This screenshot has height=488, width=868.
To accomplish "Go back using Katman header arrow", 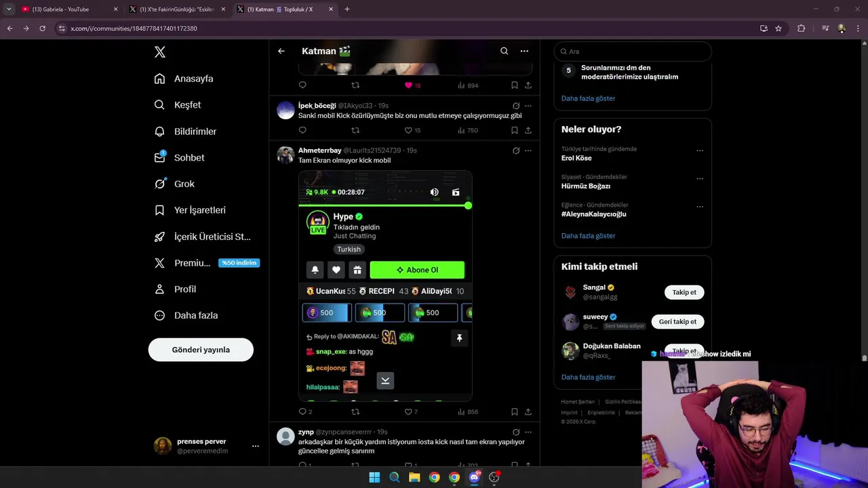I will click(x=281, y=51).
